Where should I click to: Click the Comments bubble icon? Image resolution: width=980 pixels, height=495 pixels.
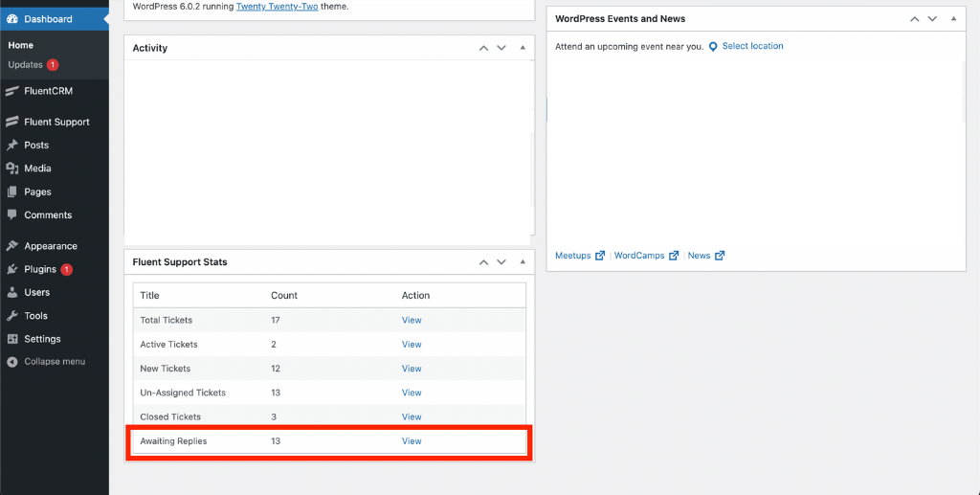[x=11, y=215]
